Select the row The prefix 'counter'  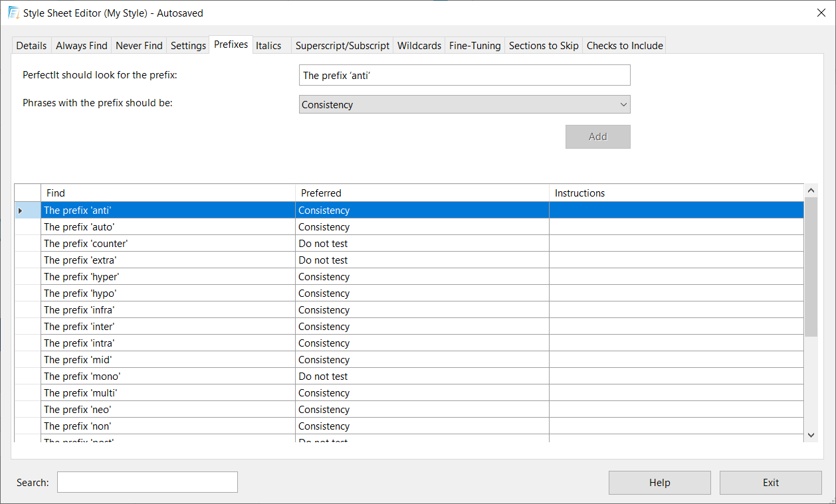409,244
